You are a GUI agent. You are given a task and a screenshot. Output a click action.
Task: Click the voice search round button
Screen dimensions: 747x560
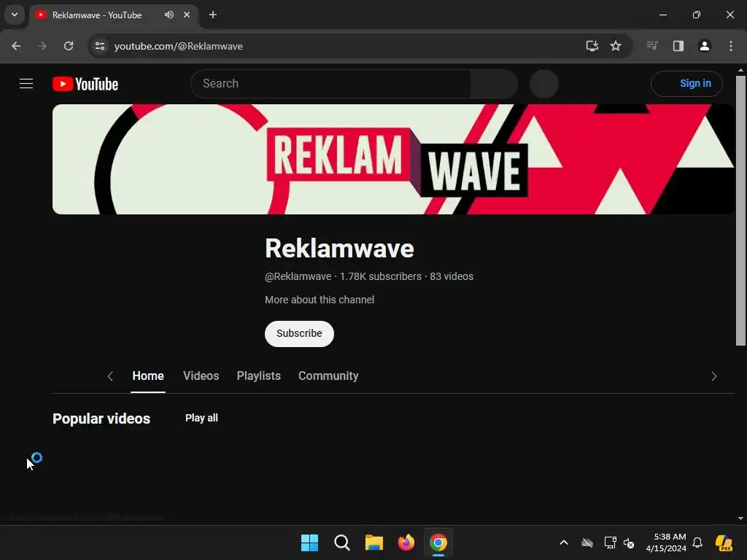[x=543, y=84]
